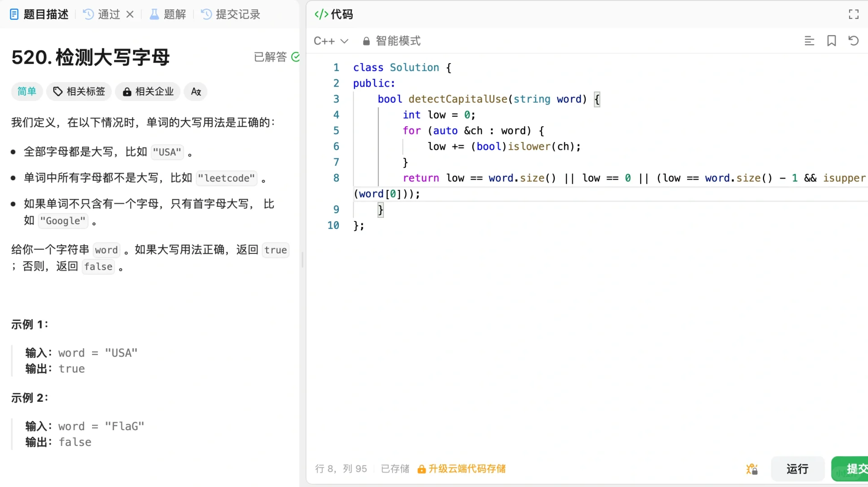The height and width of the screenshot is (487, 868).
Task: Click the 示例 1 heading
Action: [30, 325]
